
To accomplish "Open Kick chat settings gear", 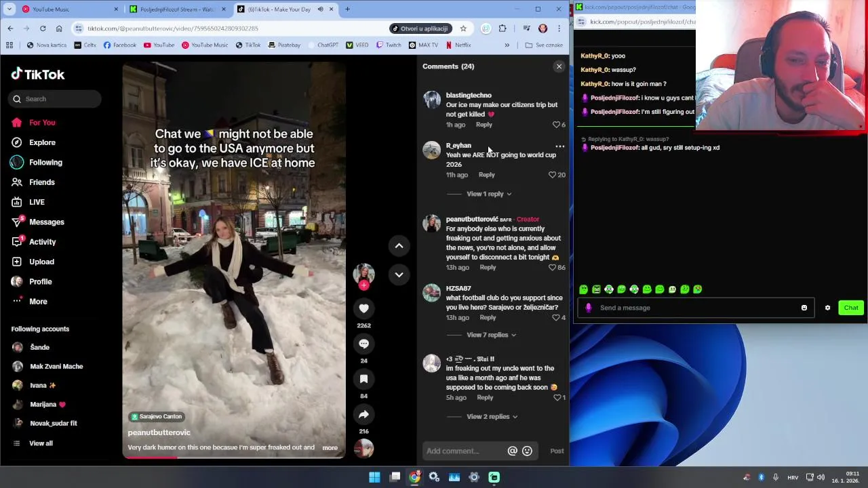I will tap(827, 308).
